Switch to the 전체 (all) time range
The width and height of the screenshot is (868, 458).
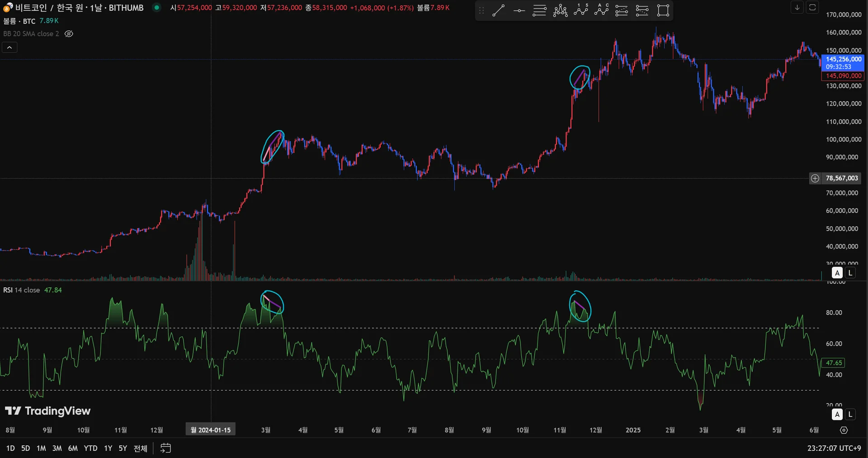click(141, 448)
